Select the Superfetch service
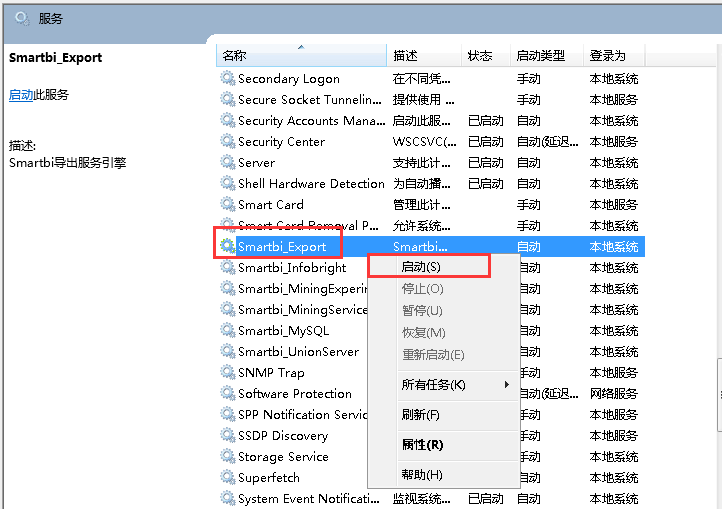Screen dimensions: 722x509 click(x=269, y=478)
